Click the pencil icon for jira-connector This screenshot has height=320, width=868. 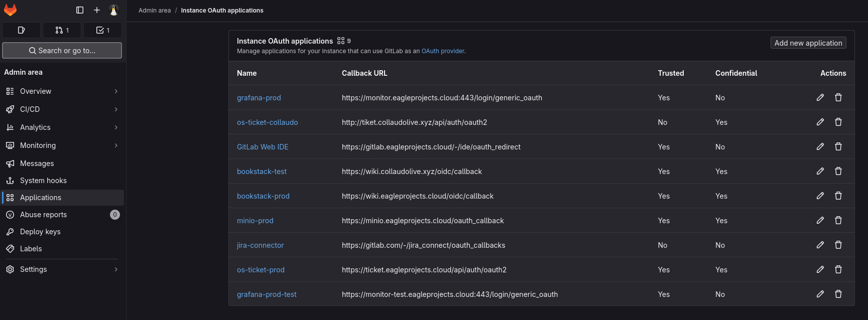pyautogui.click(x=820, y=245)
